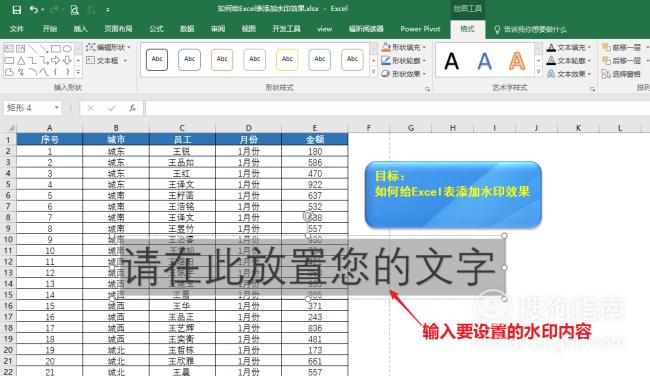Open the text fill (文本填充) dropdown
Image resolution: width=650 pixels, height=376 pixels.
coord(568,47)
